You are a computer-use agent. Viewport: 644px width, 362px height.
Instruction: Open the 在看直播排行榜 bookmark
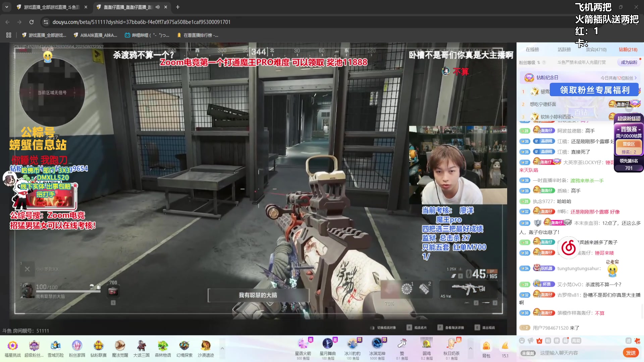coord(197,35)
